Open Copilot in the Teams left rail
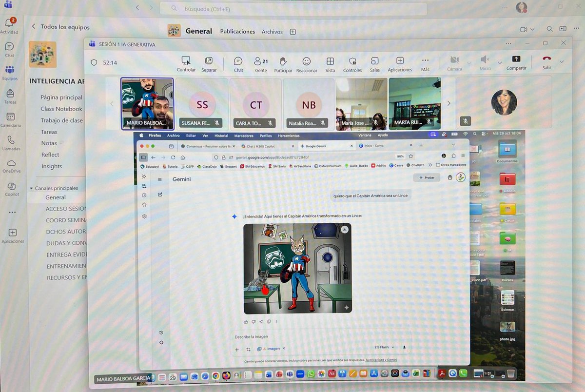585x392 pixels. 12,189
